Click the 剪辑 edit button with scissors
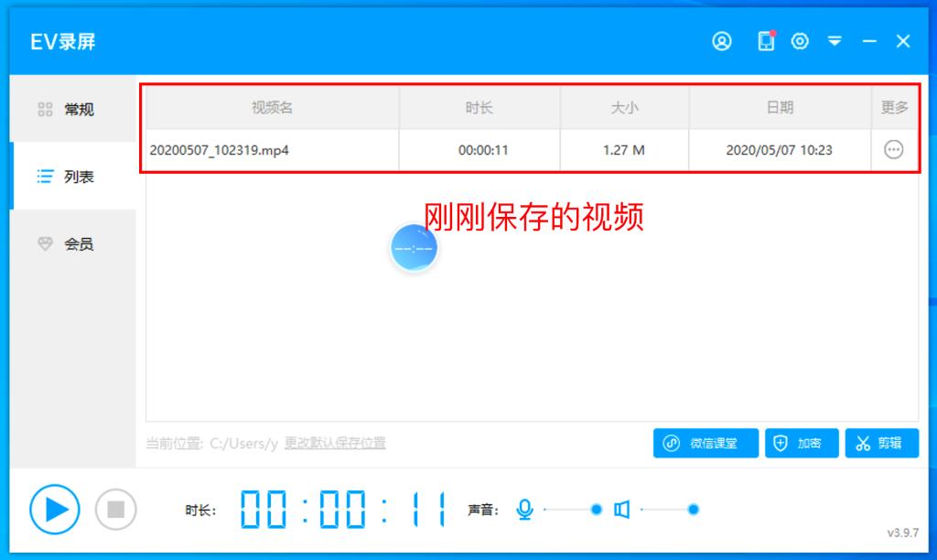Viewport: 937px width, 560px height. (881, 444)
